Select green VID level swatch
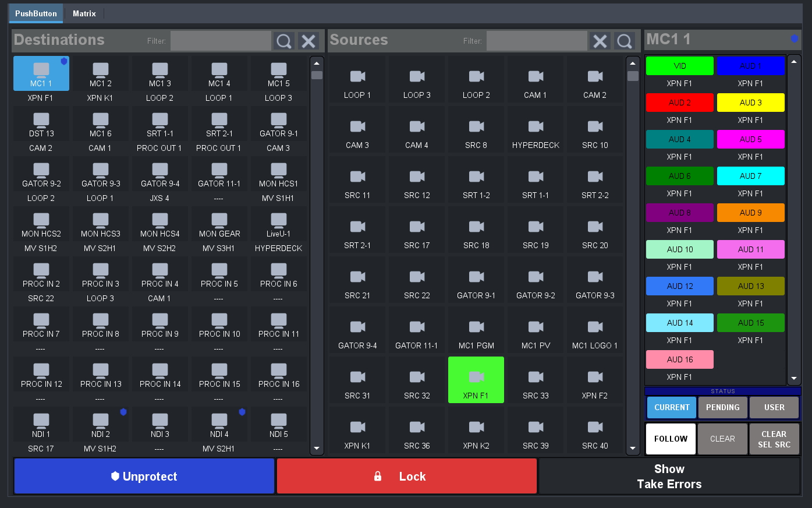This screenshot has height=508, width=812. point(680,66)
